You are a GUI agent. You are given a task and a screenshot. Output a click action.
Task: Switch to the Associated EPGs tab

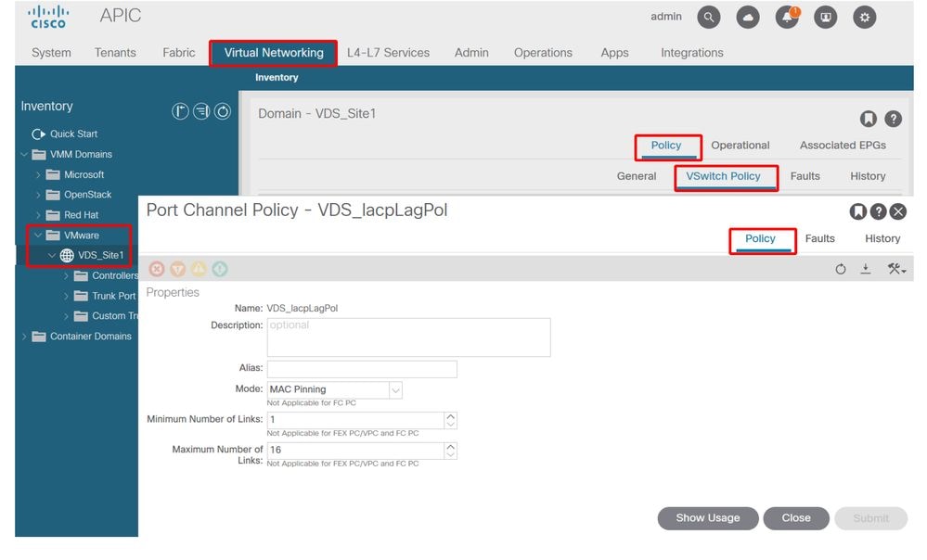click(x=843, y=146)
